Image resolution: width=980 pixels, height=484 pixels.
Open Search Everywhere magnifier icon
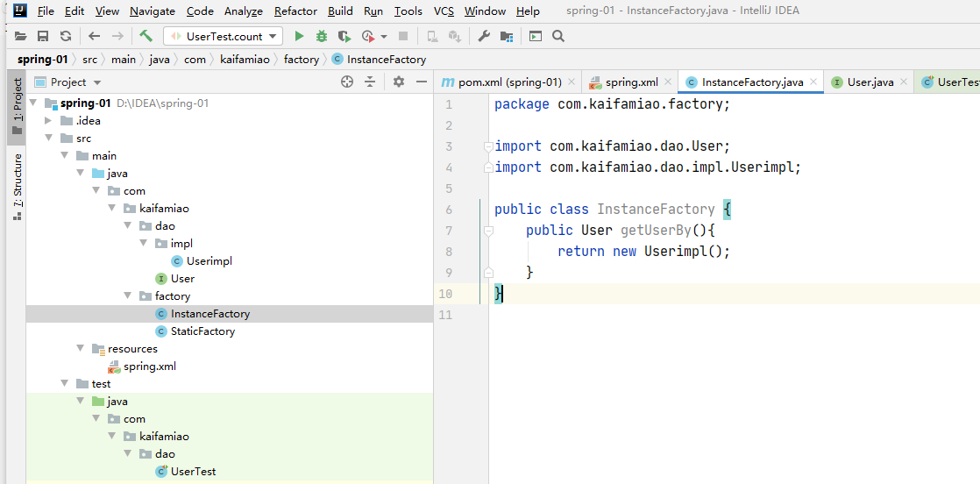pos(558,36)
